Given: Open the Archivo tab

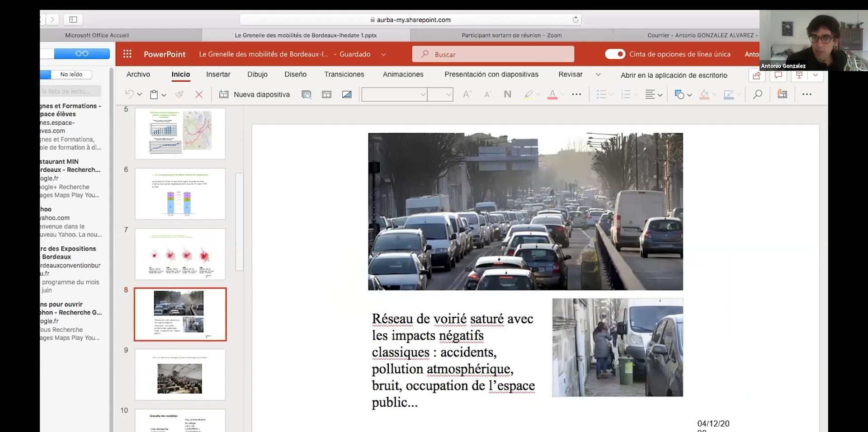Looking at the screenshot, I should click(138, 75).
